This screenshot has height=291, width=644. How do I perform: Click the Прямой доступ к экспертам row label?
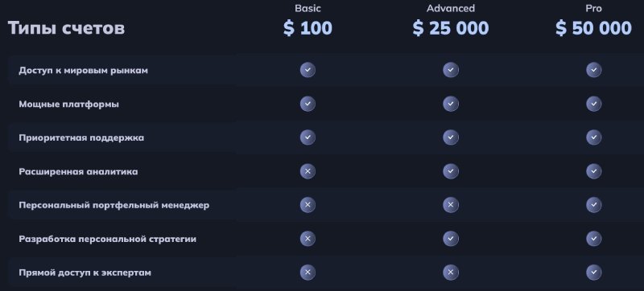[x=85, y=273]
